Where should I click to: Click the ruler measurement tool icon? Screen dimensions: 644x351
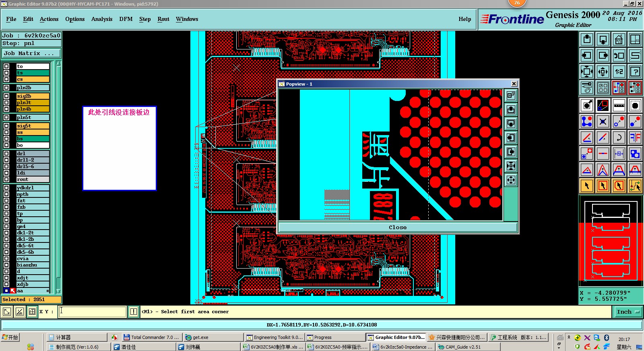tap(619, 105)
